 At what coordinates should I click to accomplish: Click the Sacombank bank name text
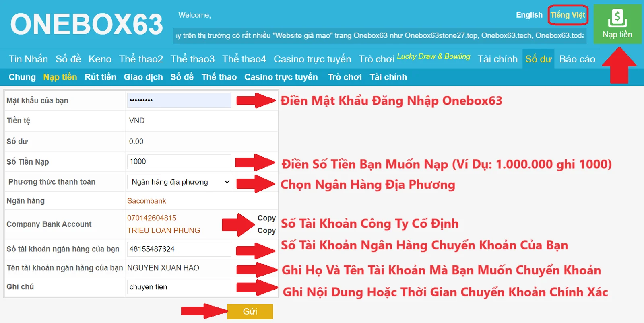tap(147, 201)
